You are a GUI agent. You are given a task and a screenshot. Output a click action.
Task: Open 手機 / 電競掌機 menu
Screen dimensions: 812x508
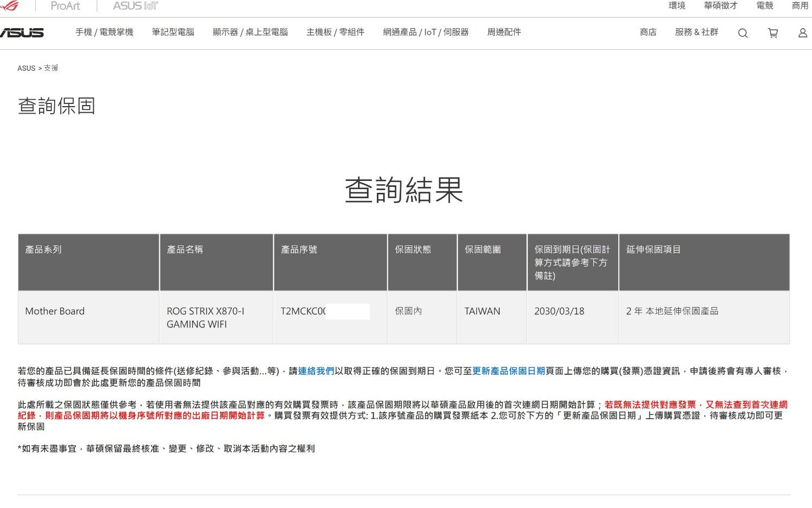pyautogui.click(x=104, y=32)
